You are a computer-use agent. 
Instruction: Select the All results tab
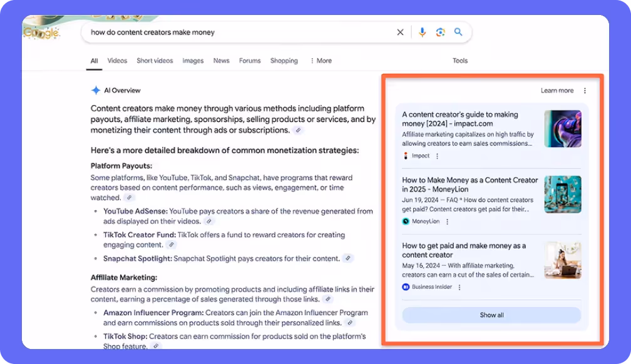(94, 61)
